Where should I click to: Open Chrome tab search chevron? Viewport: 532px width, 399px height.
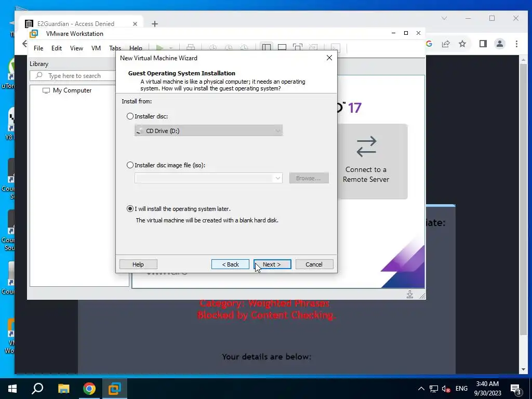(x=444, y=18)
